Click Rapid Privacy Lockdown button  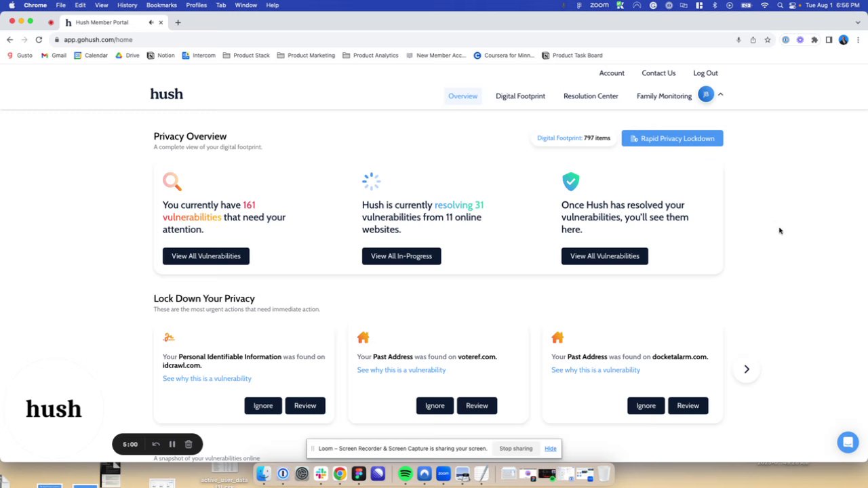pos(672,138)
